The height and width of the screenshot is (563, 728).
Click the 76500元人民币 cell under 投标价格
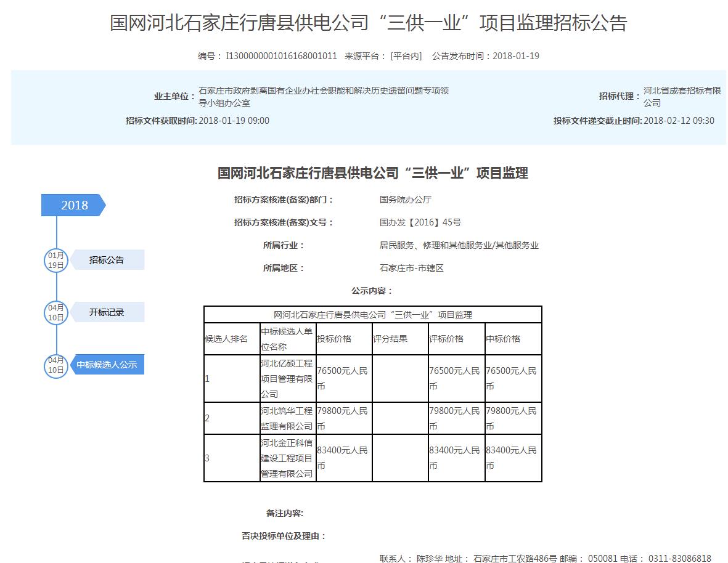[x=344, y=379]
